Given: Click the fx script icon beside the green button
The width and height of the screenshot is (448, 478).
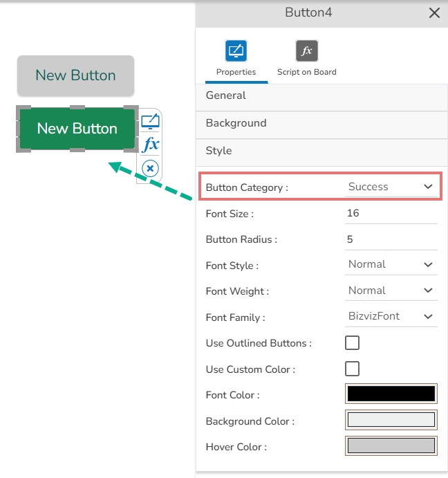Looking at the screenshot, I should (150, 145).
